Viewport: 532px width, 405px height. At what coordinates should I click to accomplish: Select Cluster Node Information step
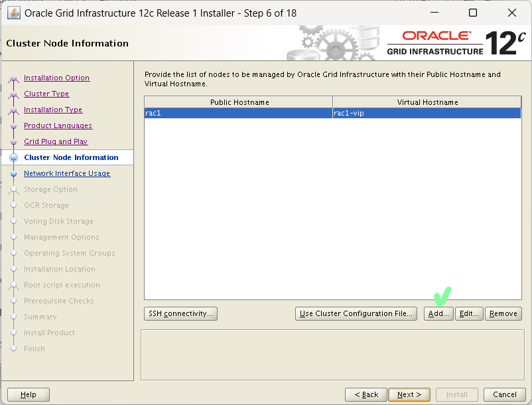tap(71, 157)
